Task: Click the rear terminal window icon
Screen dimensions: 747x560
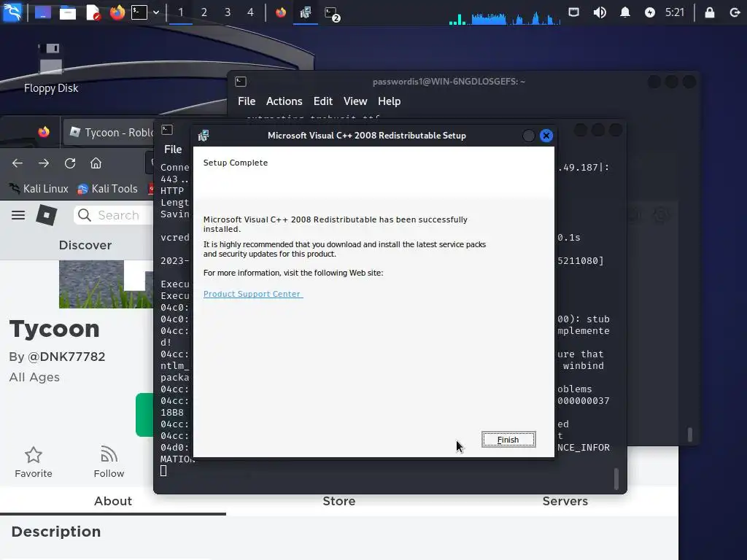Action: pos(241,82)
